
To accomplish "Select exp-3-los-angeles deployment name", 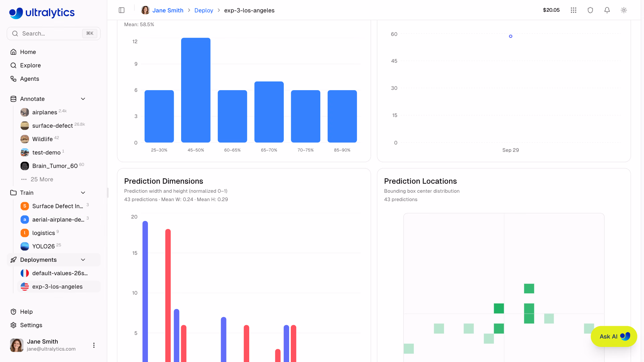I will tap(57, 287).
